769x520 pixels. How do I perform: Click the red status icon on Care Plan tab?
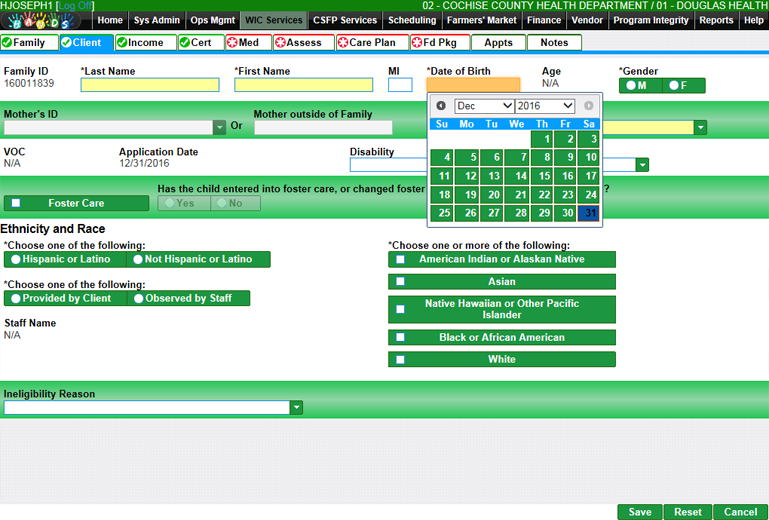coord(342,43)
